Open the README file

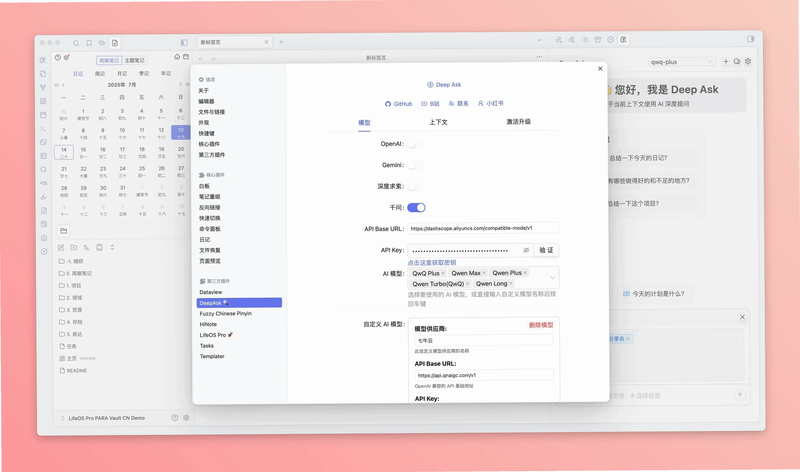(73, 370)
